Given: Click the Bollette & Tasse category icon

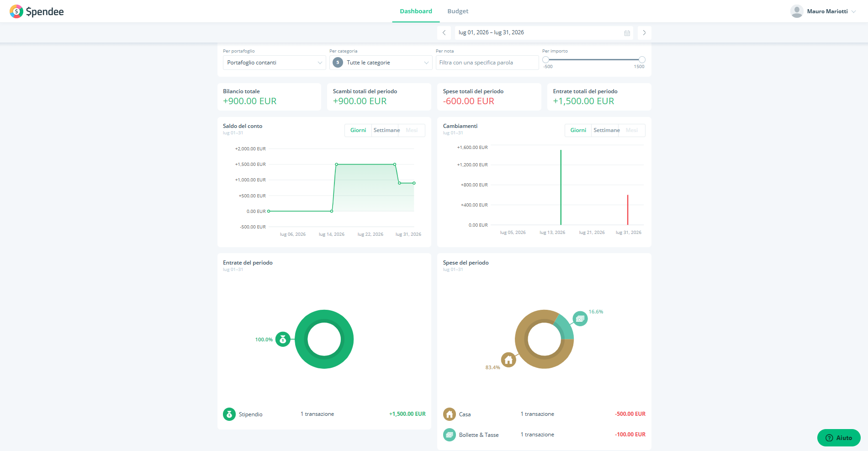Looking at the screenshot, I should 450,435.
